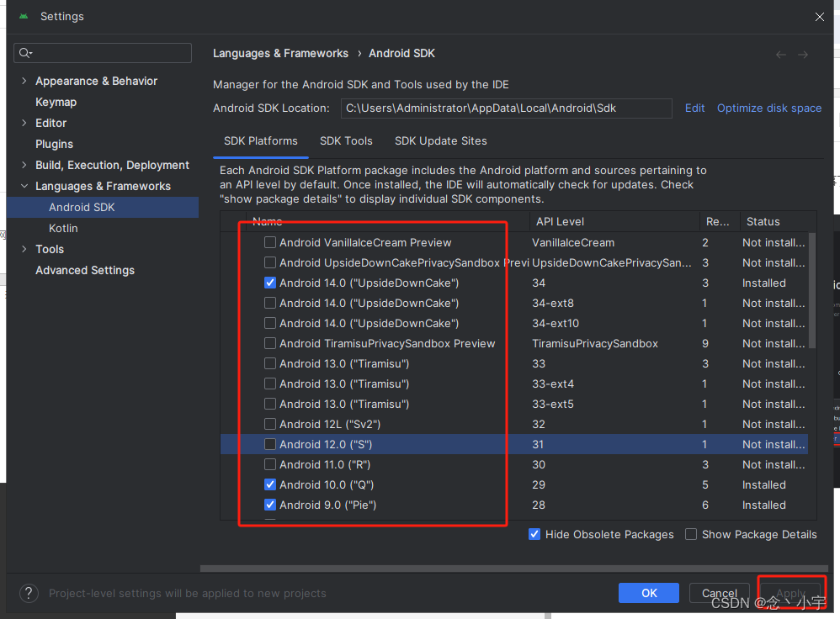This screenshot has width=840, height=619.
Task: Select Kotlin settings item
Action: [x=63, y=228]
